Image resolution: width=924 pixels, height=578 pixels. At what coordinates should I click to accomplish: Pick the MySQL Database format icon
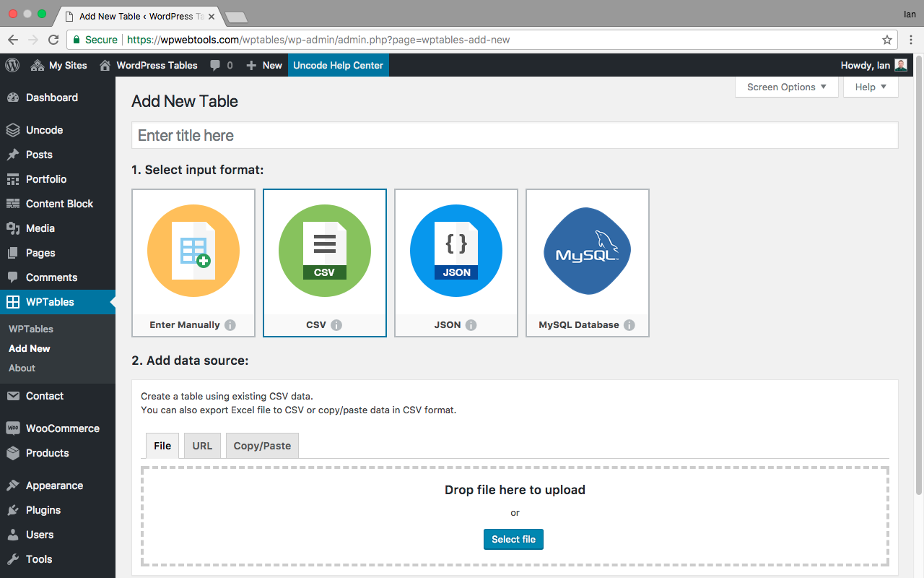pos(587,250)
